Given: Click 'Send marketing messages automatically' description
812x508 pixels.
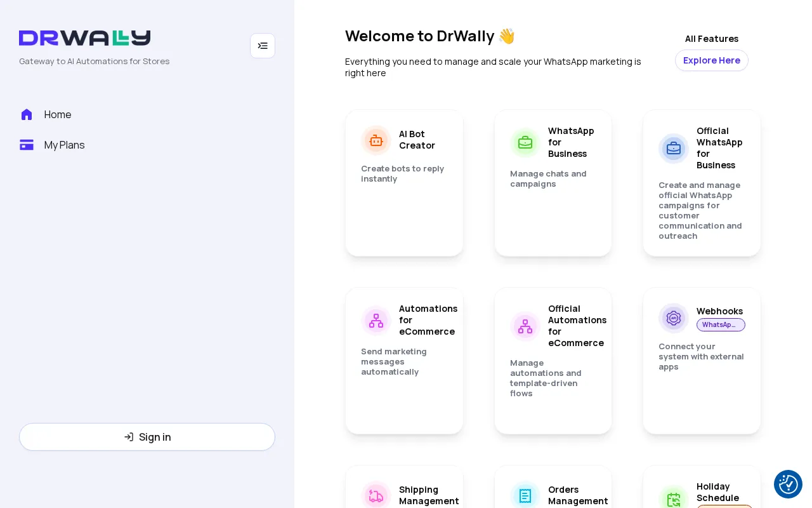Looking at the screenshot, I should coord(394,361).
